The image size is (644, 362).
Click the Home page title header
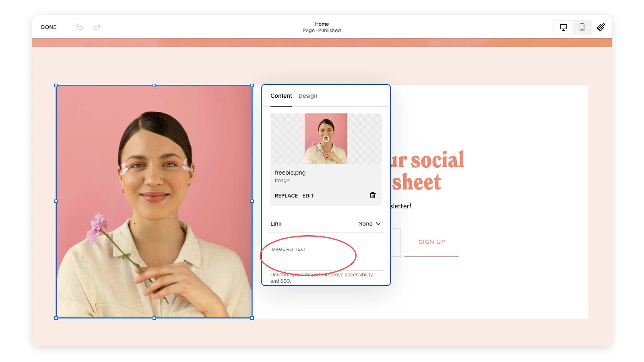click(x=322, y=24)
